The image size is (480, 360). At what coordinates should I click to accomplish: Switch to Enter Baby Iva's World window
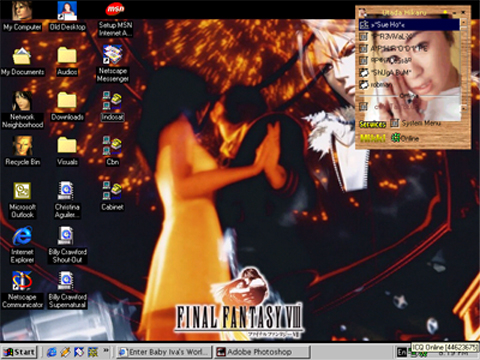[164, 352]
